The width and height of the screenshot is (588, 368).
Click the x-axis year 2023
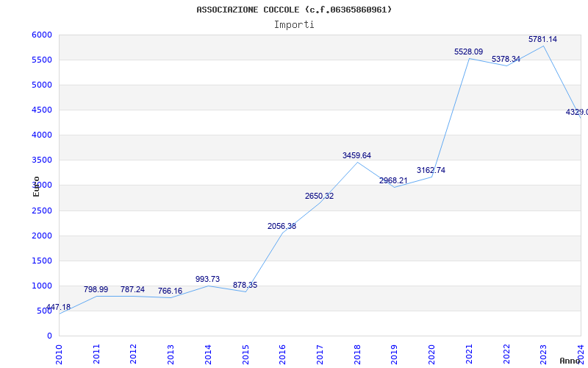pyautogui.click(x=543, y=354)
